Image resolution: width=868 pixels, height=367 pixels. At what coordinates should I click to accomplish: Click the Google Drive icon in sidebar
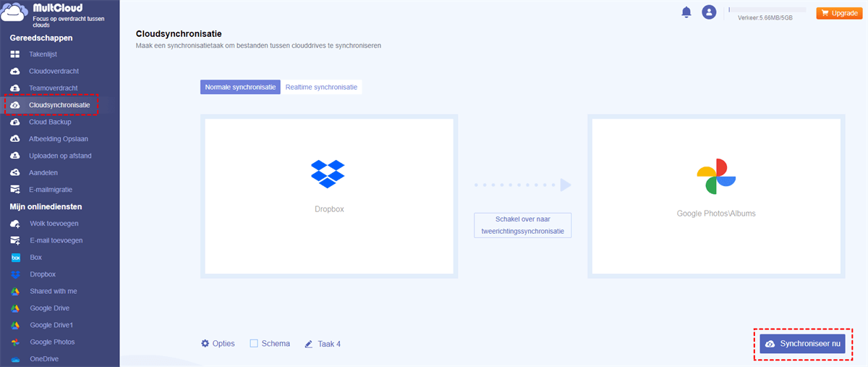[15, 308]
